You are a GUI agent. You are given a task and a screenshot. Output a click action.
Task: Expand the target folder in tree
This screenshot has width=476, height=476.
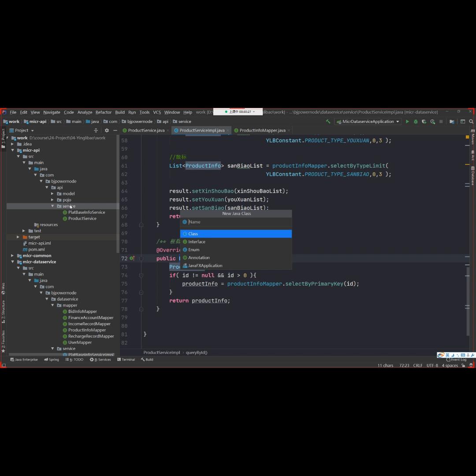(18, 237)
